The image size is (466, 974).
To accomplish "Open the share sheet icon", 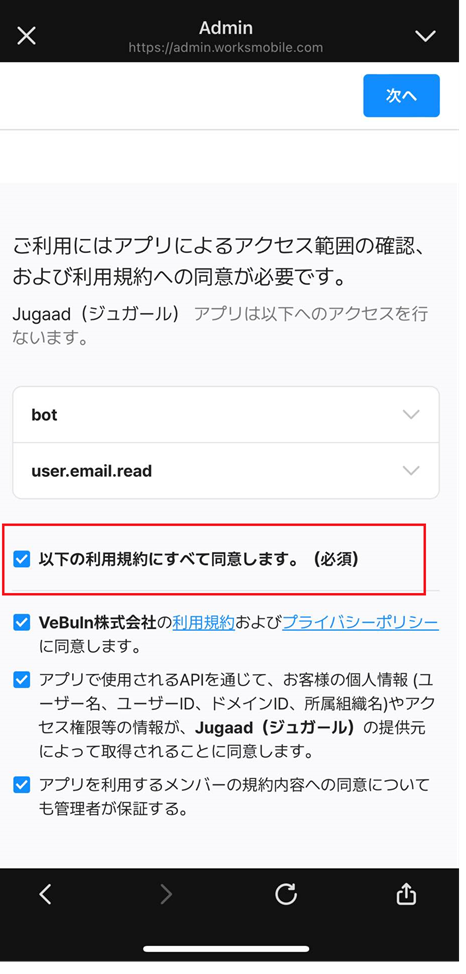I will tap(406, 893).
